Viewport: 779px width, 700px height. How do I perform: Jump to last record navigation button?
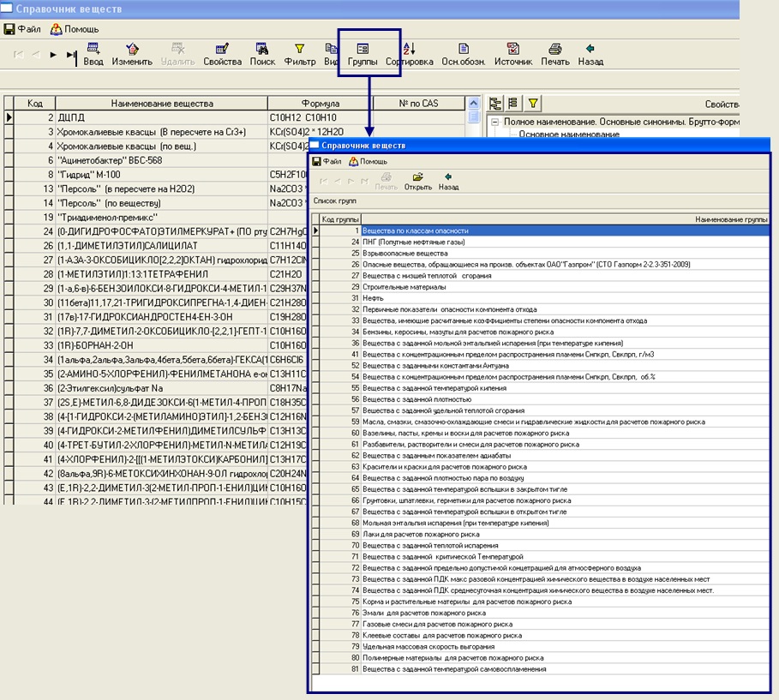[x=71, y=55]
